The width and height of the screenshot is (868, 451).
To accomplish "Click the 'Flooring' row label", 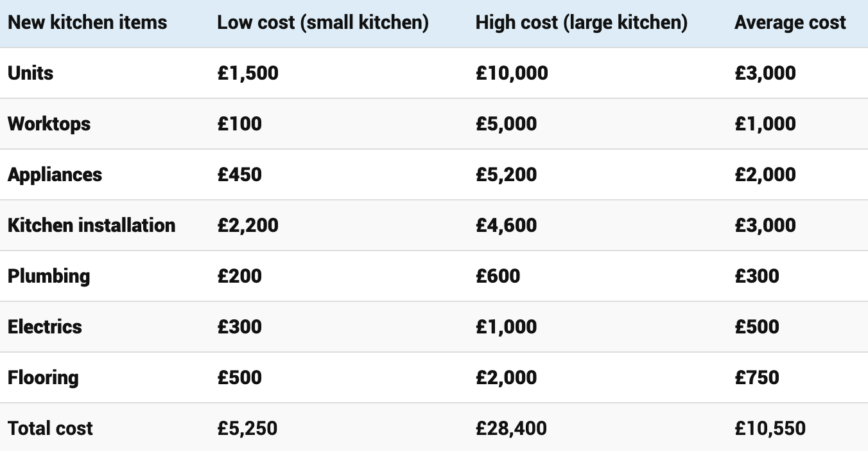I will click(x=43, y=377).
